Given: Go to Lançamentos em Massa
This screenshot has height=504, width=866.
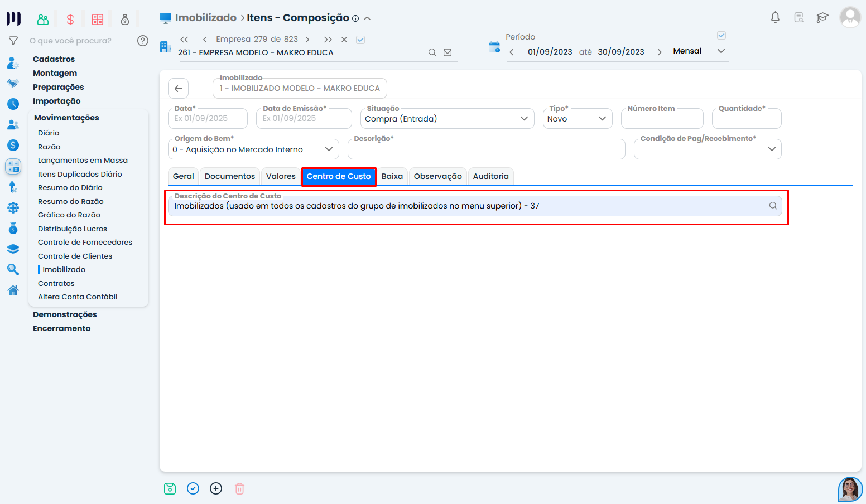Looking at the screenshot, I should [x=83, y=161].
